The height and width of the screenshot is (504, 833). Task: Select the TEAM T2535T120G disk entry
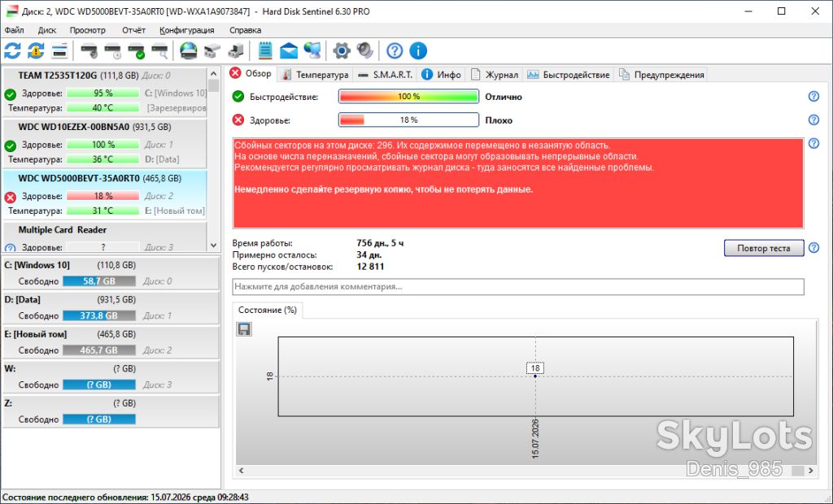point(105,92)
